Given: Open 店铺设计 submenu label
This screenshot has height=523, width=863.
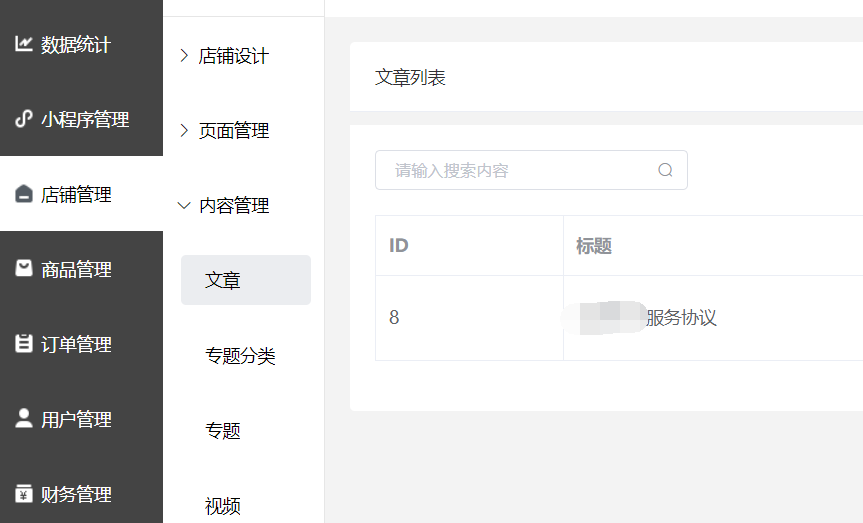Looking at the screenshot, I should [234, 56].
